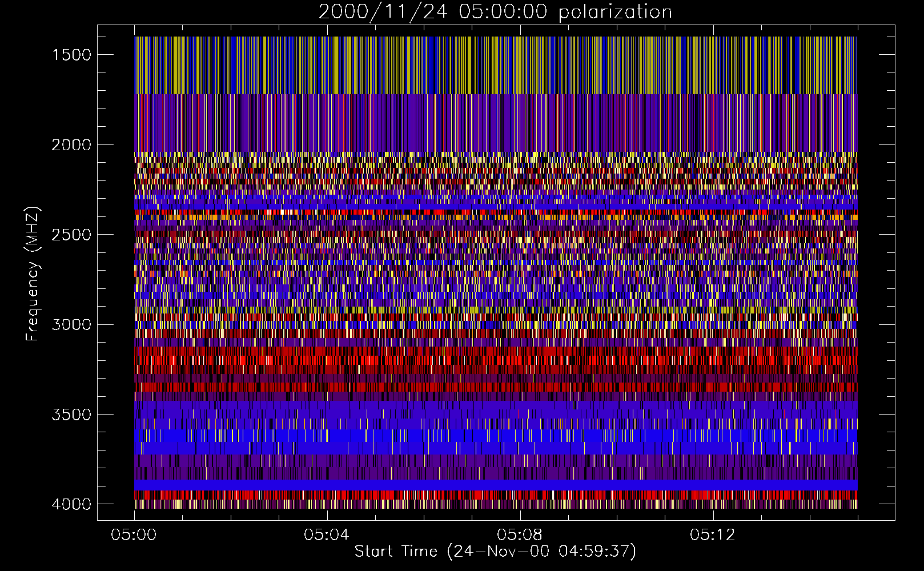Select the 'Frequency (MHZ)' y-axis label
Image resolution: width=924 pixels, height=571 pixels.
[x=33, y=274]
